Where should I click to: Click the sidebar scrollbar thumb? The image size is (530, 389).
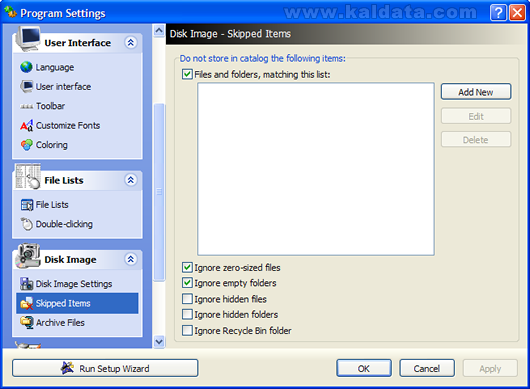(x=159, y=192)
